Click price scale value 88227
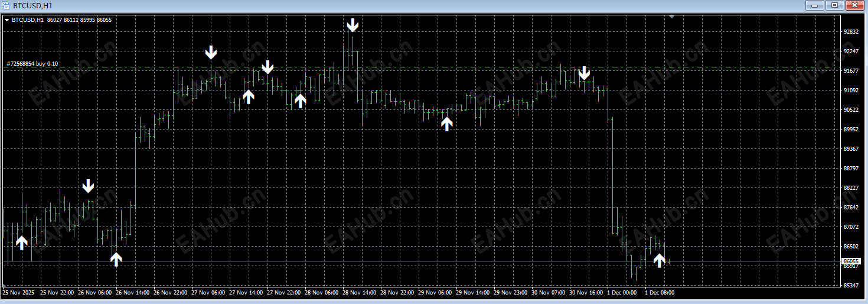 coord(851,188)
